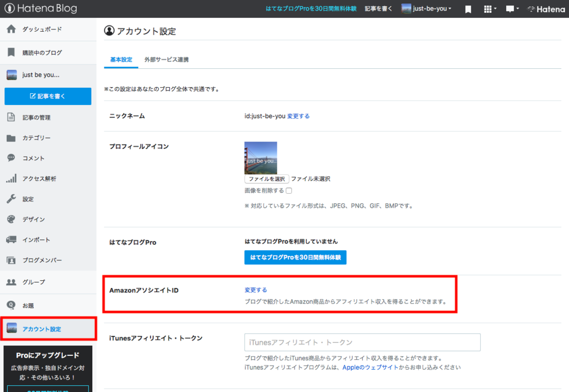Viewport: 569px width, 392px height.
Task: Click the デザイン palette icon
Action: coord(11,219)
